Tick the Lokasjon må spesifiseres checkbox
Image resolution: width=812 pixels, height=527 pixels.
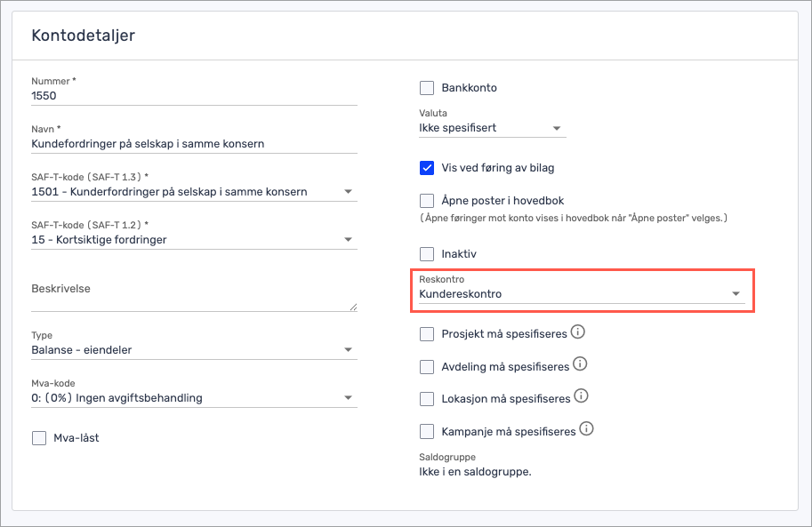click(427, 398)
